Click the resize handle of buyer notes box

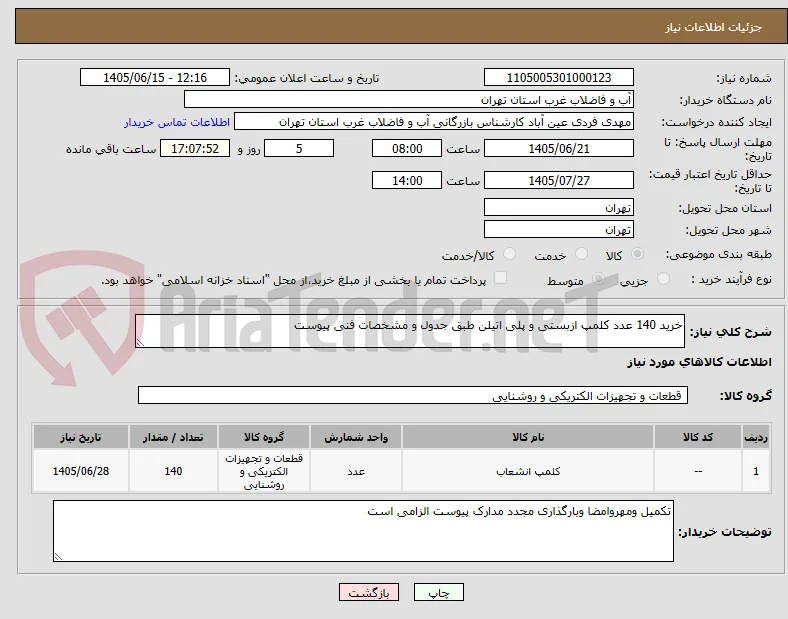click(x=58, y=557)
